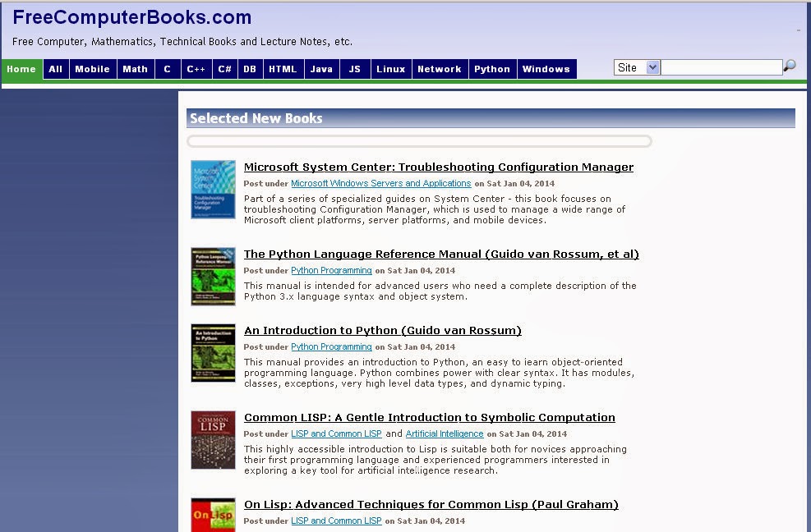
Task: Open the All books tab
Action: (56, 69)
